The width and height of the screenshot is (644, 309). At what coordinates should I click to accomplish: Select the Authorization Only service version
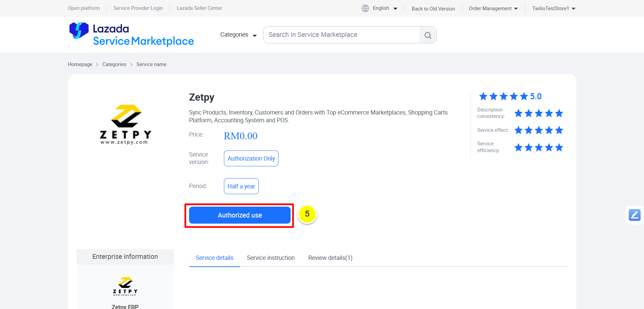coord(251,159)
